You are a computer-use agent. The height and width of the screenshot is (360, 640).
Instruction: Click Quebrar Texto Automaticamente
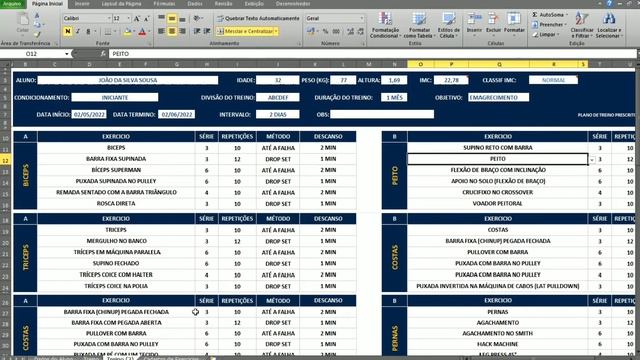point(258,18)
